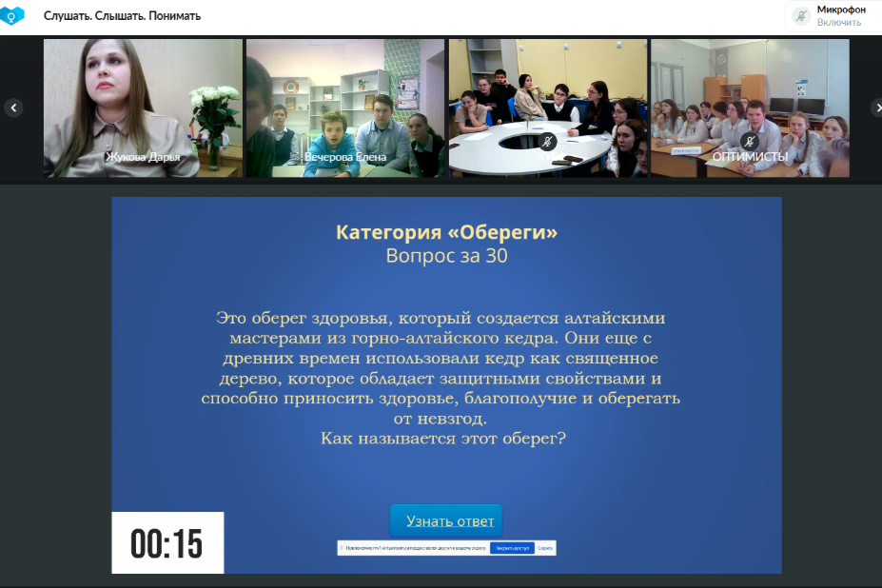Click the 'Включить' microphone label

[838, 22]
